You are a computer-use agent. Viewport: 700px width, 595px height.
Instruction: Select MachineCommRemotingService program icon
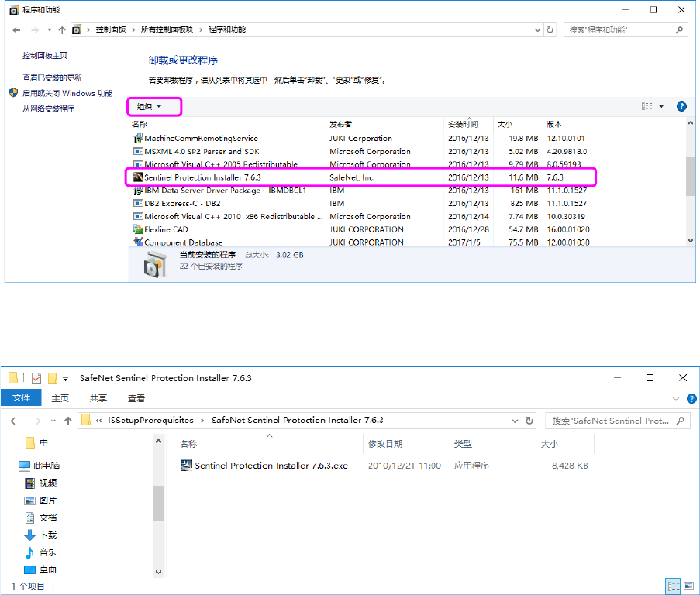click(139, 138)
